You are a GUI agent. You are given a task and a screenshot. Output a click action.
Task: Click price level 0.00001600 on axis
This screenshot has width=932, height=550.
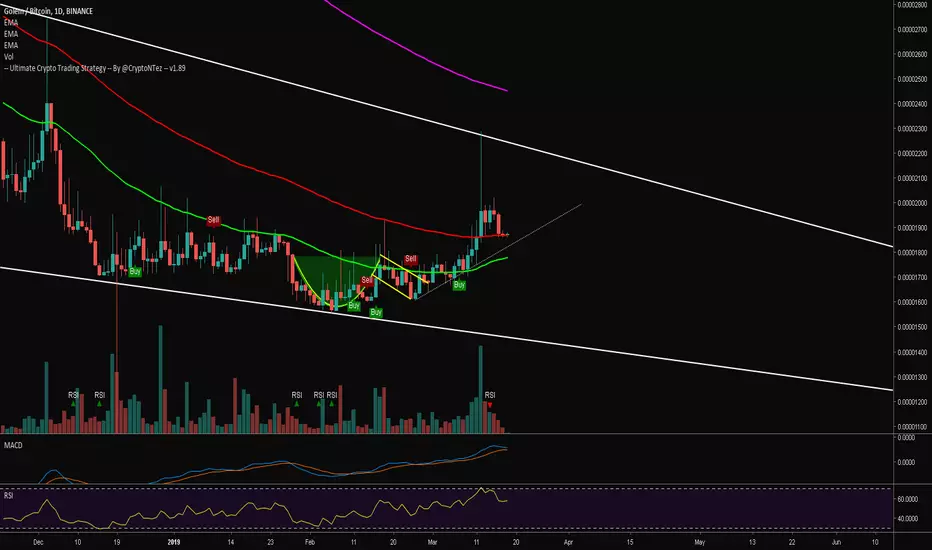(x=912, y=302)
